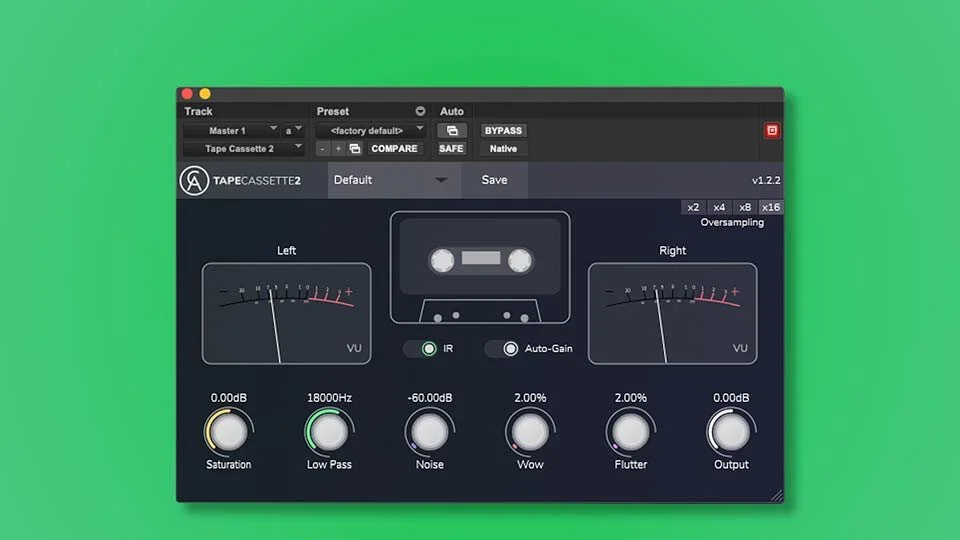Viewport: 960px width, 540px height.
Task: Enable x4 oversampling
Action: (x=719, y=208)
